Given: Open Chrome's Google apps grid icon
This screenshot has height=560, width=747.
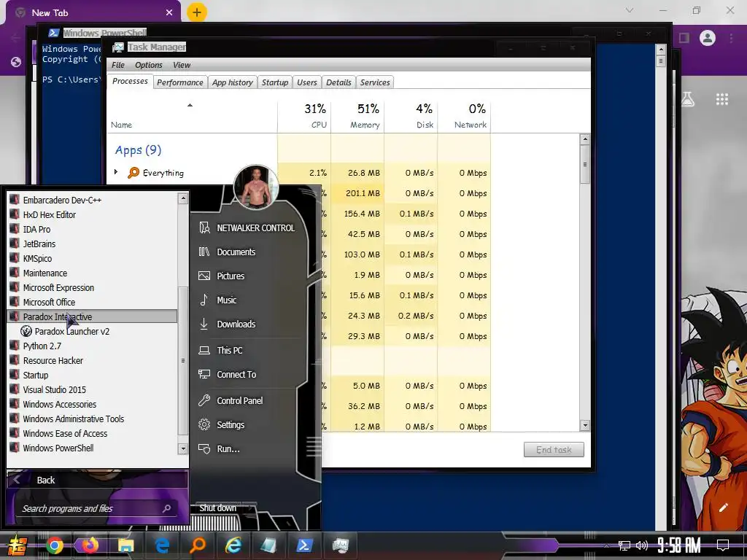Looking at the screenshot, I should click(722, 99).
